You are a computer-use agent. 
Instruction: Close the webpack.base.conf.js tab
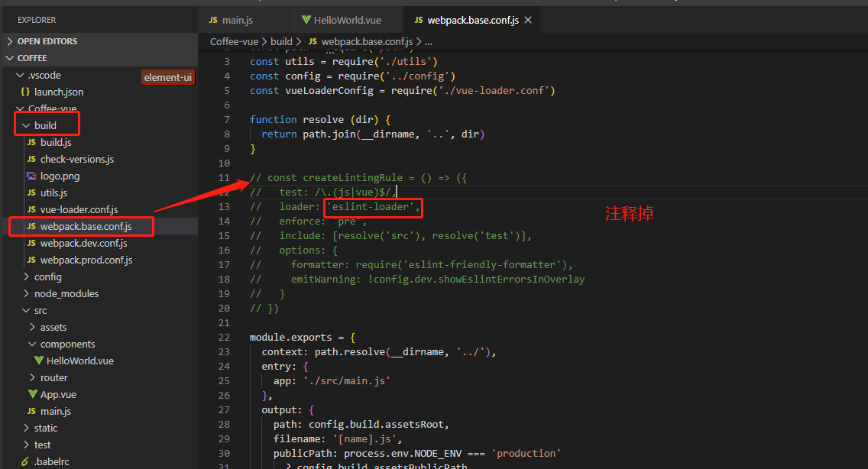528,20
